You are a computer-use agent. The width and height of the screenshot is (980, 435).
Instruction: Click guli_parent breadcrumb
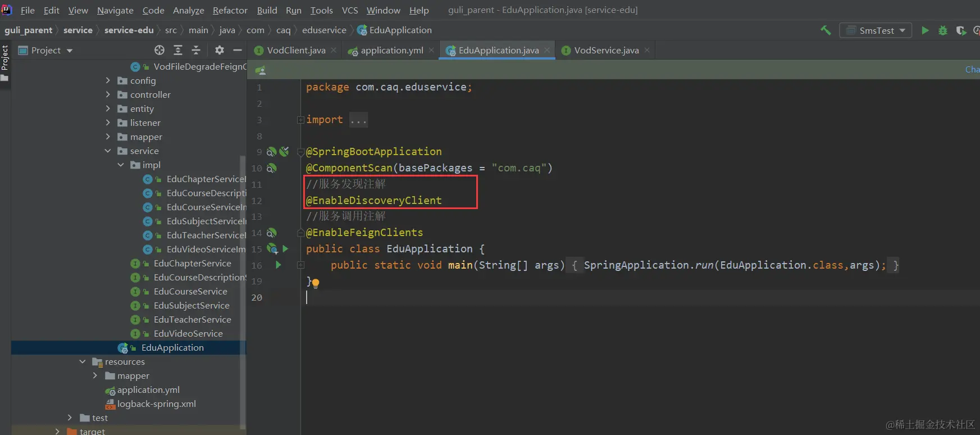tap(29, 30)
